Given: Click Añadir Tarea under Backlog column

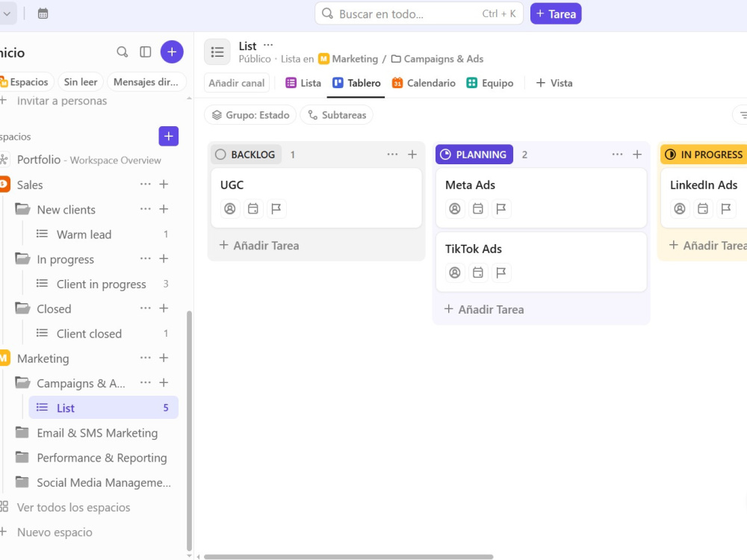Looking at the screenshot, I should tap(259, 245).
